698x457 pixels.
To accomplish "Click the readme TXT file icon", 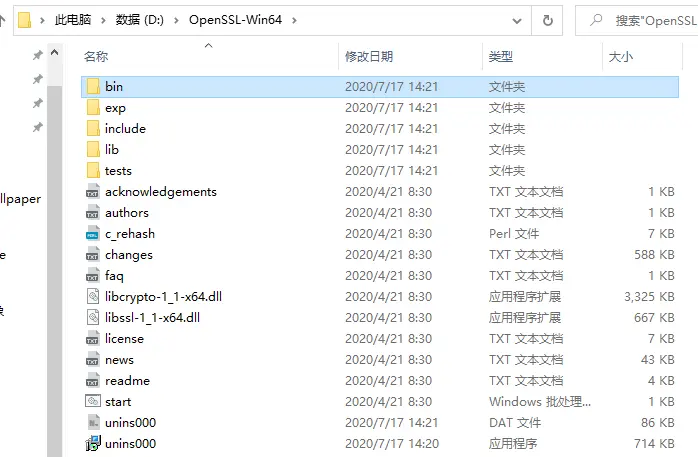I will point(93,380).
